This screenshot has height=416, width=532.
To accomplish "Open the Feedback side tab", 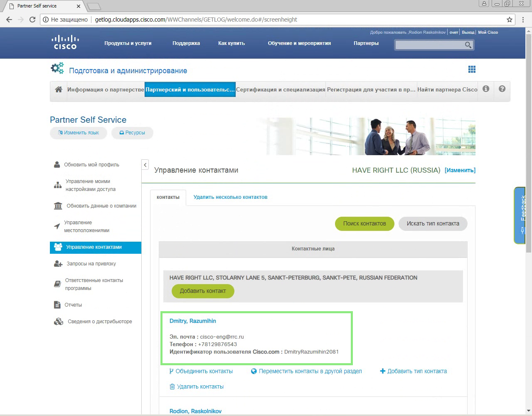I will tap(520, 215).
